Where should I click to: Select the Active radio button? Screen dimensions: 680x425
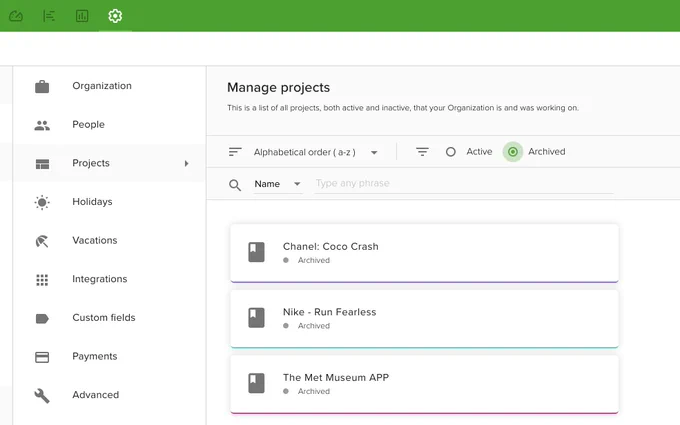click(x=451, y=152)
